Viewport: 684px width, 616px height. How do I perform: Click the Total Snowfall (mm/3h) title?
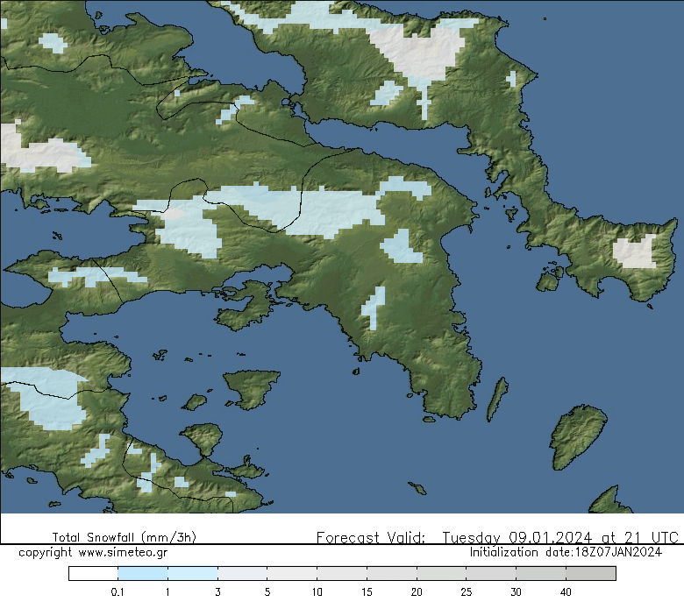point(124,537)
